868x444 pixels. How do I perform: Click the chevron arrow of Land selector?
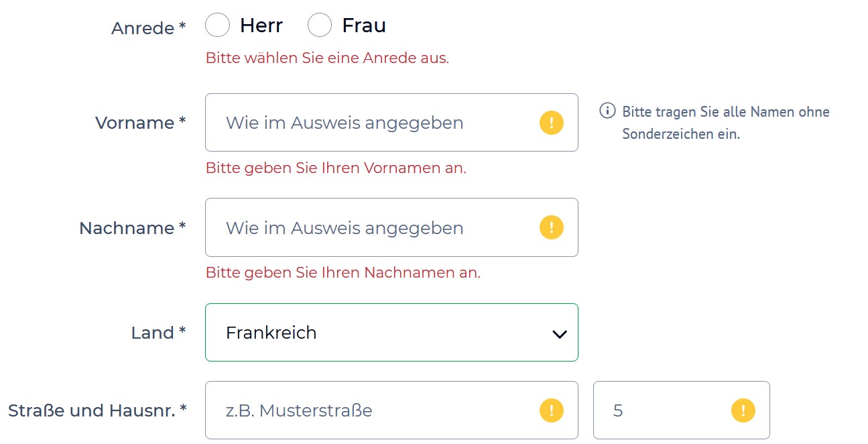pyautogui.click(x=559, y=333)
